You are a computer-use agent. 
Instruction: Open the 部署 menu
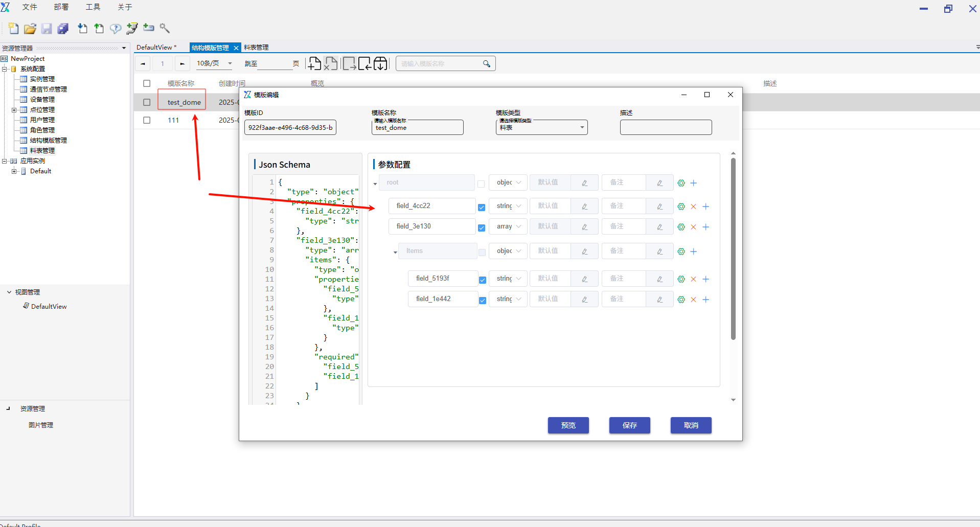point(61,7)
